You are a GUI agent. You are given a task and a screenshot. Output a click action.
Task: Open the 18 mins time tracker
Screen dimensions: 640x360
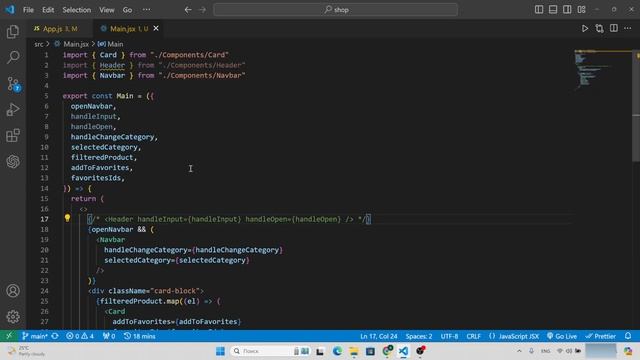tap(140, 336)
